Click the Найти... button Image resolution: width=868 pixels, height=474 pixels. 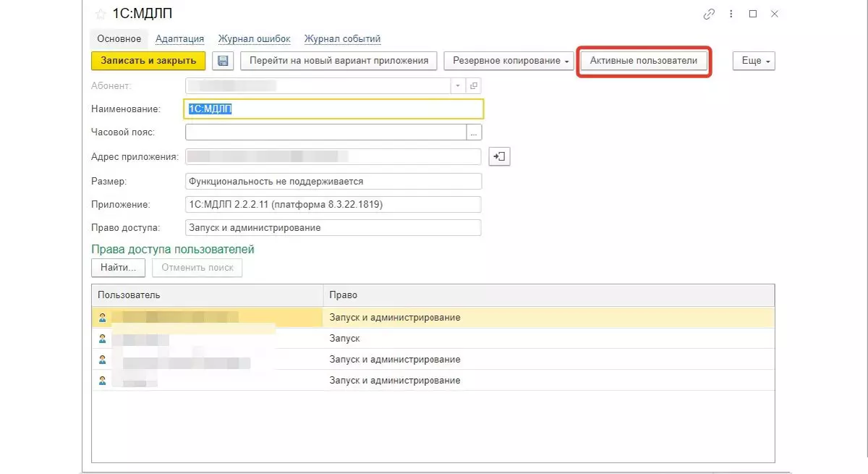(118, 267)
